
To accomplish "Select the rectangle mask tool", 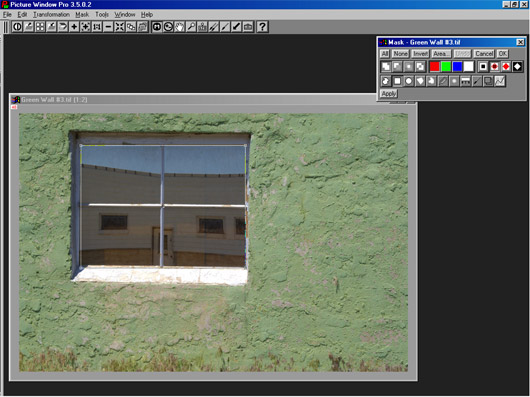I will 398,81.
